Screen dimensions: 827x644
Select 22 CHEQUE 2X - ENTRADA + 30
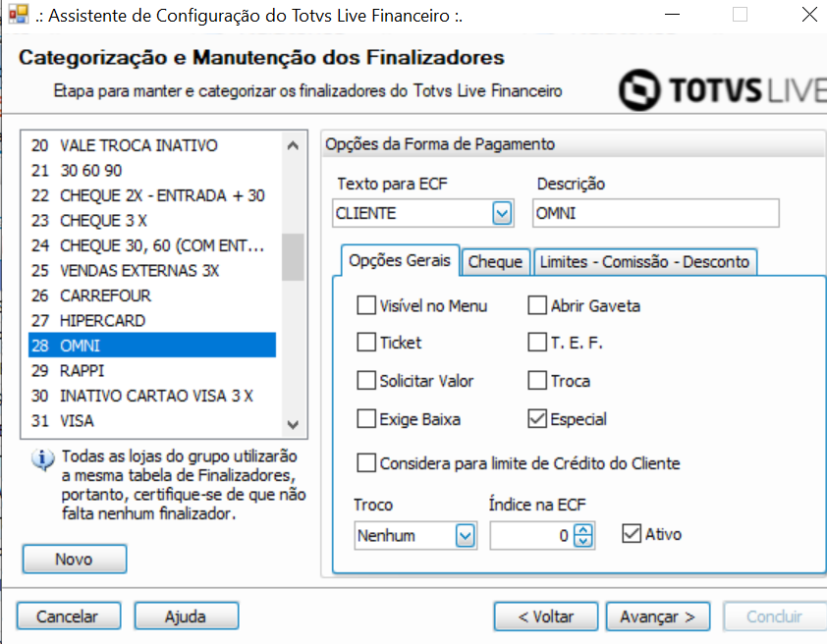click(152, 195)
